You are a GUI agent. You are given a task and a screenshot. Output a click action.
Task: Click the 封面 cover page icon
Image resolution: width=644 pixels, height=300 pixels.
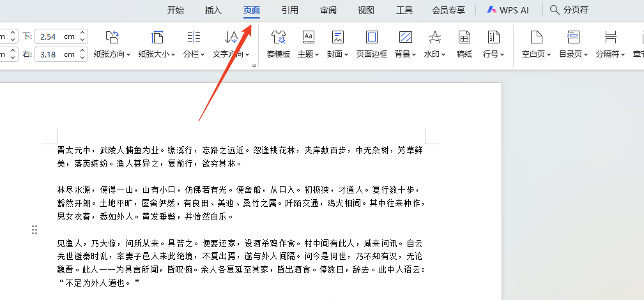337,37
